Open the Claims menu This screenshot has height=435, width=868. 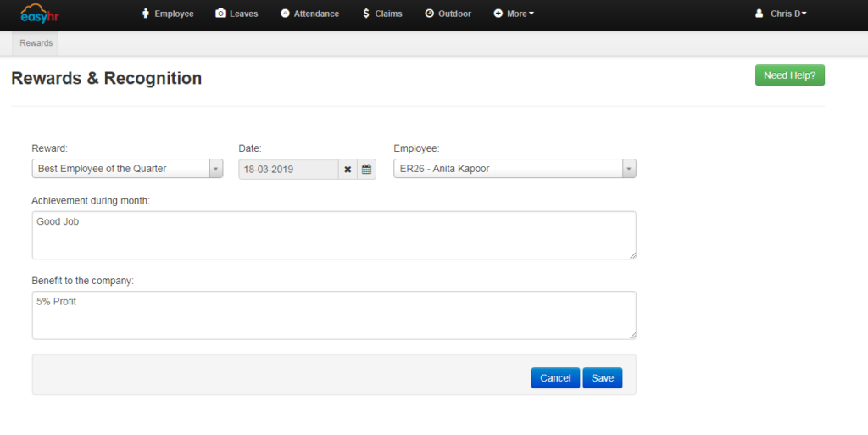(x=382, y=14)
